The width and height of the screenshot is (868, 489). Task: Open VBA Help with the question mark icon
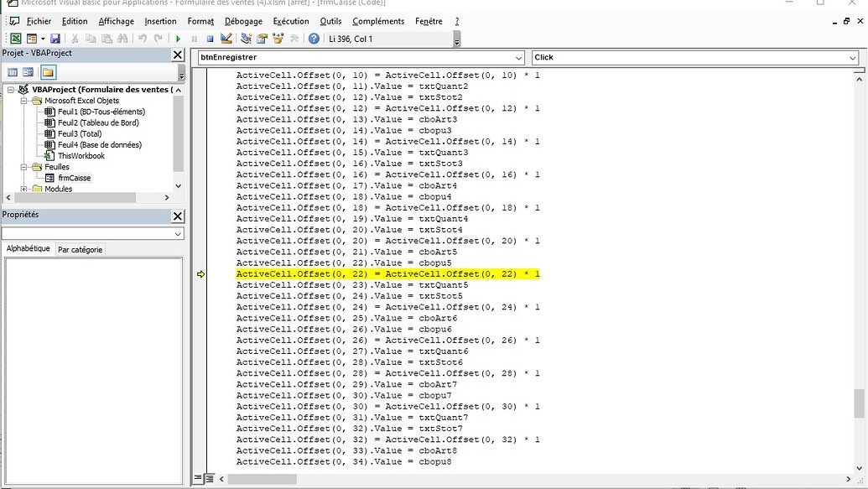click(x=313, y=38)
